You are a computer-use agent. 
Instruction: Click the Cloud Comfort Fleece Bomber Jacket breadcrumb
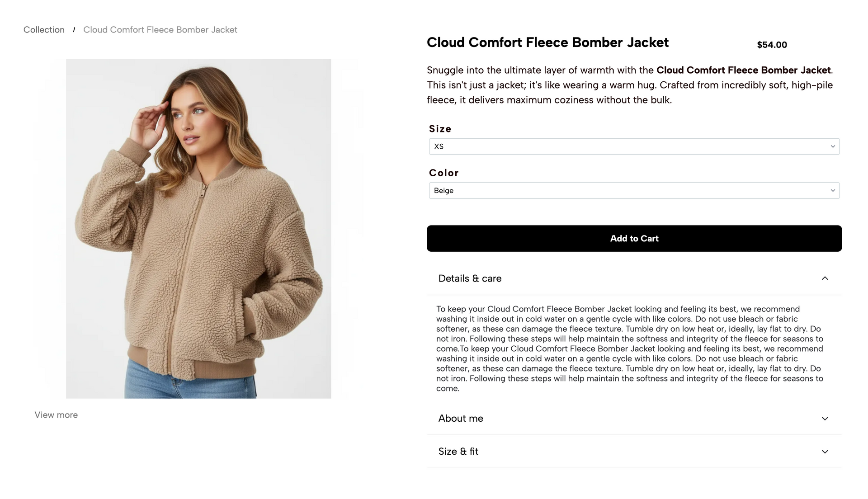[x=160, y=29]
